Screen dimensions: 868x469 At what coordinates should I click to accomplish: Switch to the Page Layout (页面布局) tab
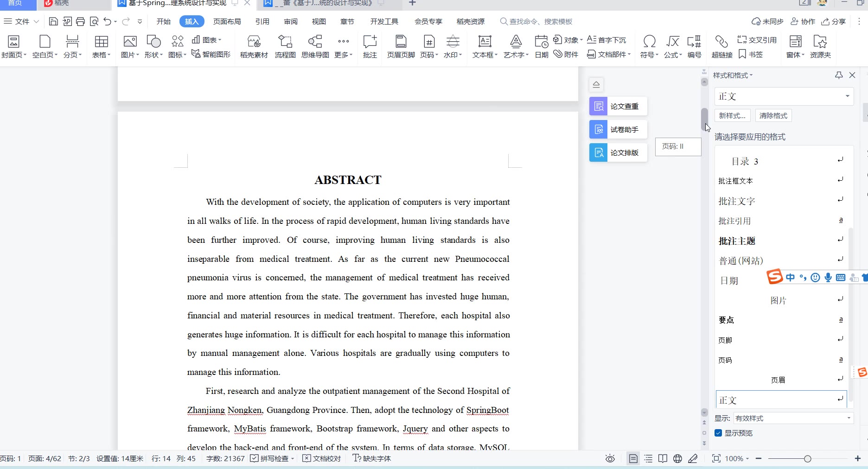click(x=227, y=21)
